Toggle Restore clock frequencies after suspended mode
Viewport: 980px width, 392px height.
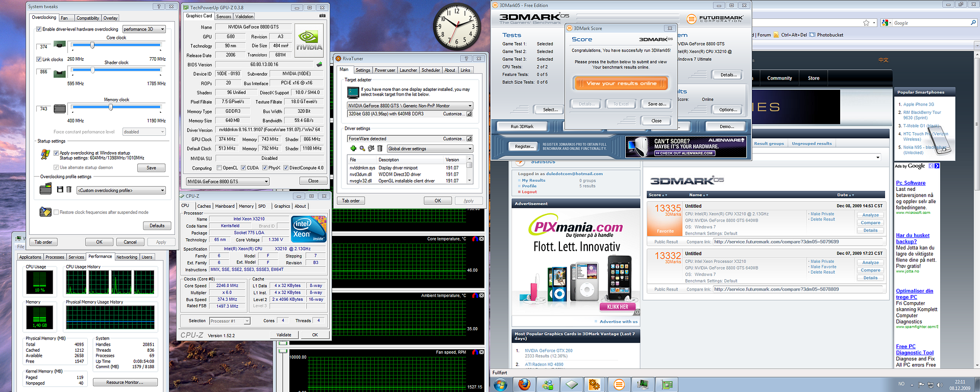click(x=56, y=212)
